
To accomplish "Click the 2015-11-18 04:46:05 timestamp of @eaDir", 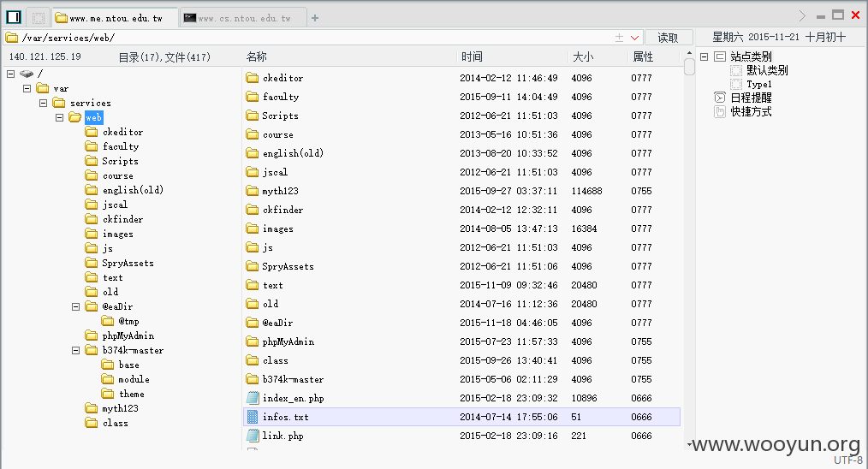I will 508,323.
